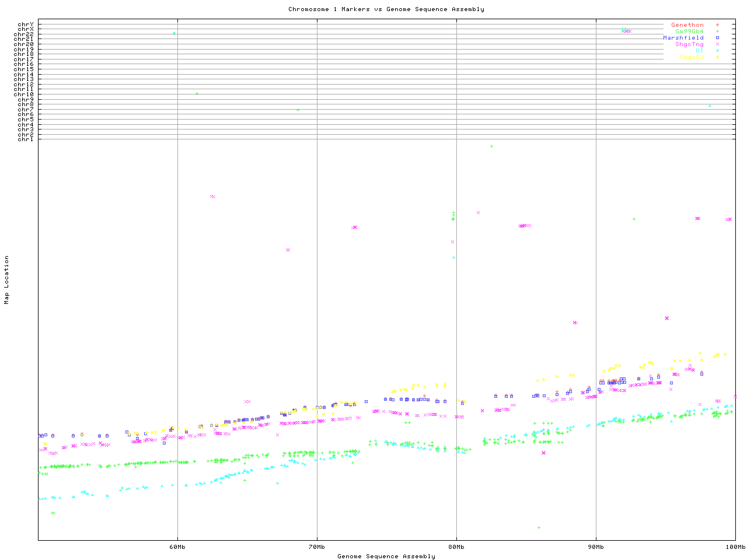This screenshot has width=747, height=560.
Task: Click the red Genethon diamond legend marker
Action: click(x=717, y=25)
